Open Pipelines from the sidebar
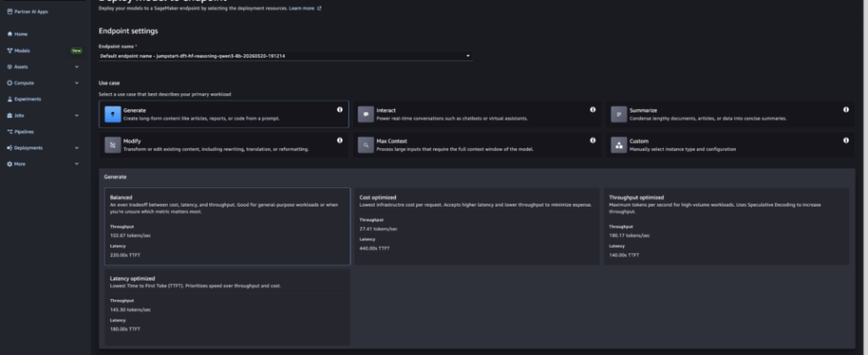Image resolution: width=868 pixels, height=355 pixels. coord(24,131)
